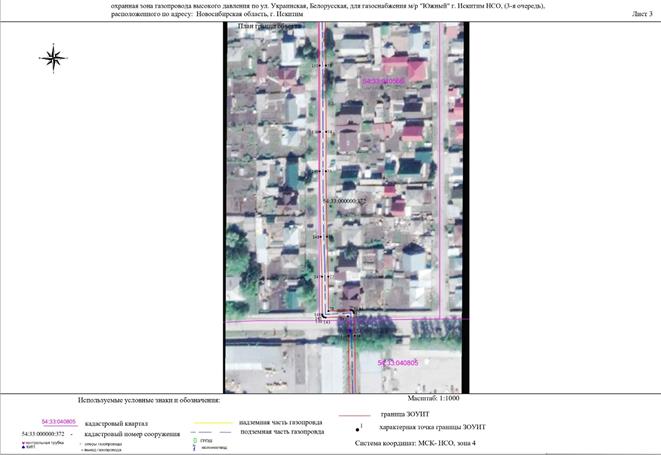
Task: Click the legend text "граница ЗОУИТ"
Action: pos(405,415)
